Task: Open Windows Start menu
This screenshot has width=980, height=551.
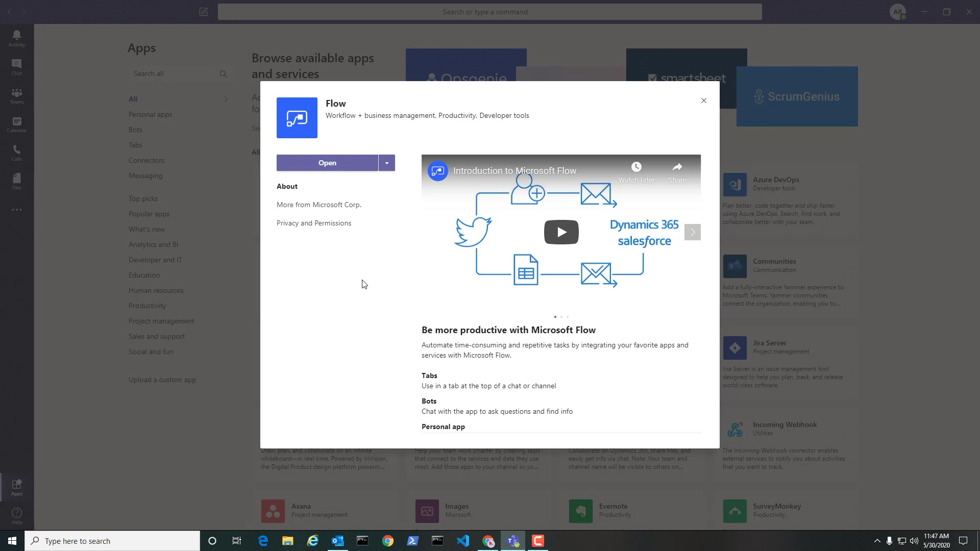Action: pyautogui.click(x=12, y=541)
